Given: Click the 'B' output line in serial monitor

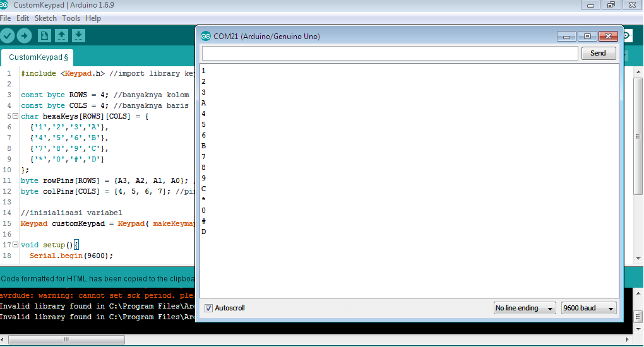Looking at the screenshot, I should [203, 146].
